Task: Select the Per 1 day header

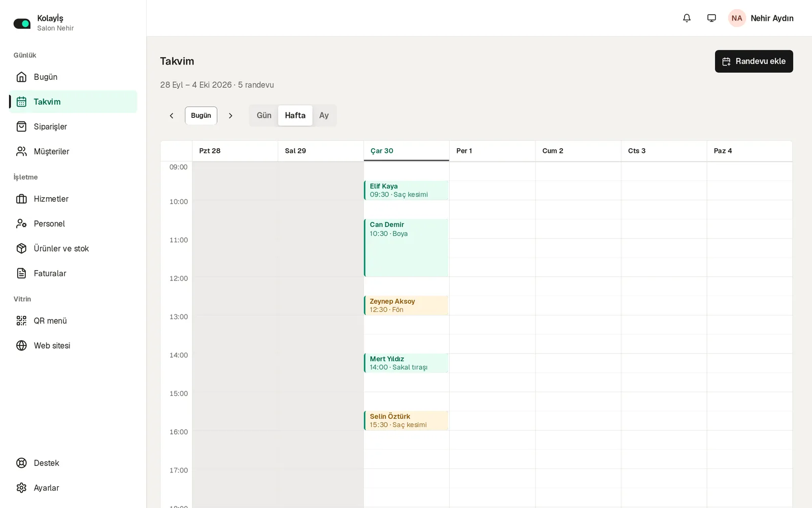Action: pyautogui.click(x=492, y=151)
